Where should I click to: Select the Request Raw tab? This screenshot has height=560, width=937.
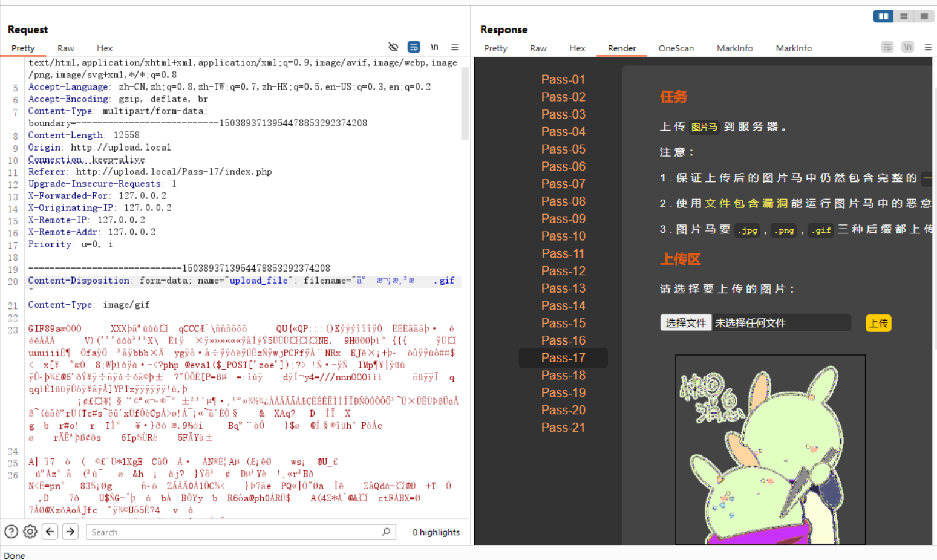(x=66, y=48)
